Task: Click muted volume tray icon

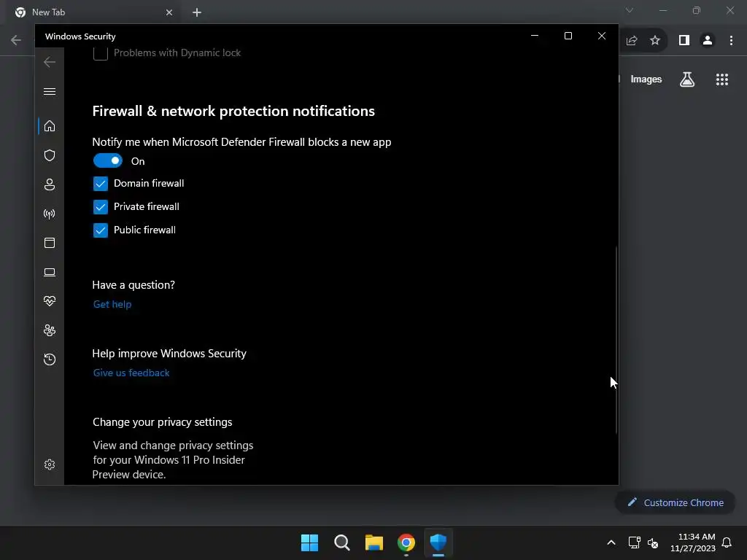Action: click(653, 542)
